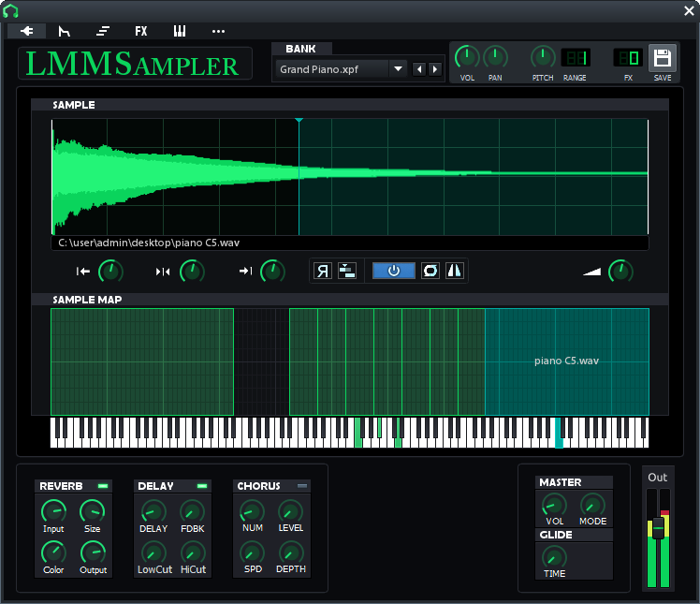The image size is (700, 604).
Task: Open the stacked lines tab icon
Action: coord(103,31)
